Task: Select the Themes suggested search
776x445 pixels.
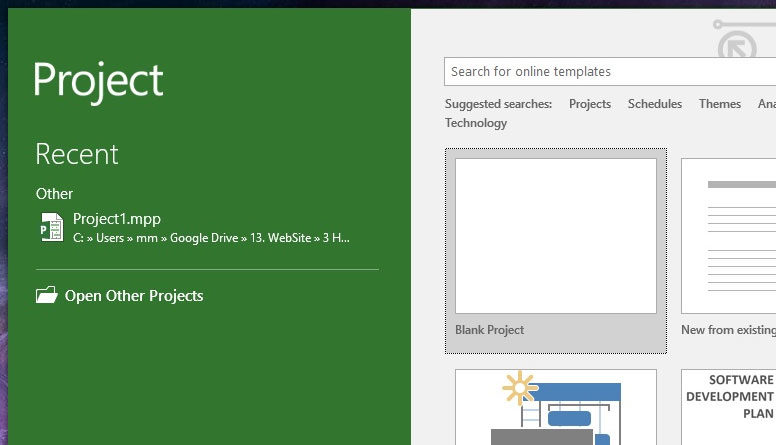Action: [x=720, y=104]
